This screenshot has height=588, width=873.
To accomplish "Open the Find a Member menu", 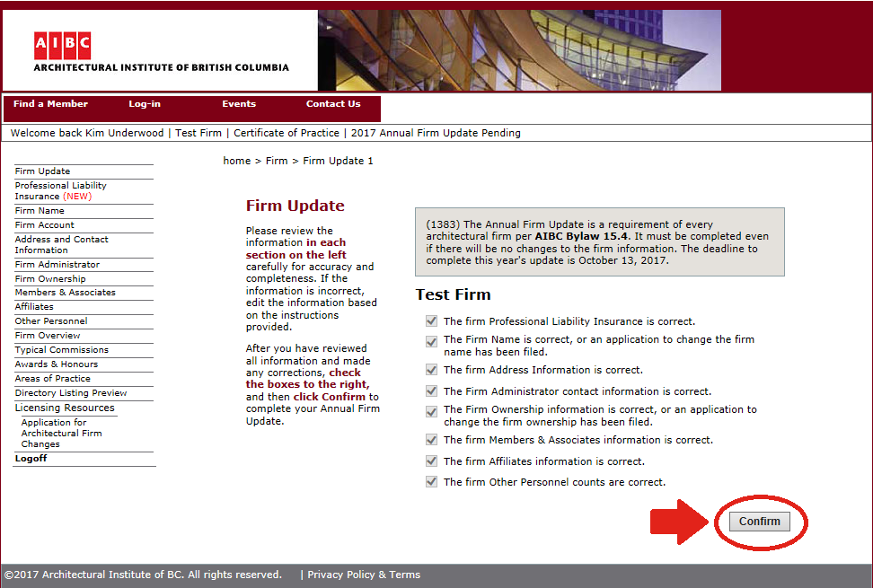I will (x=50, y=104).
